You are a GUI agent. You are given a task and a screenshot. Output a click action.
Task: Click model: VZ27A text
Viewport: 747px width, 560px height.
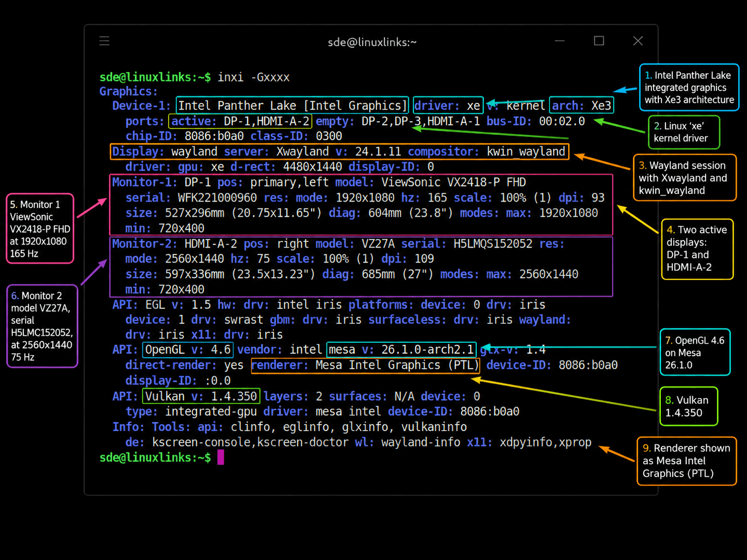click(x=355, y=244)
